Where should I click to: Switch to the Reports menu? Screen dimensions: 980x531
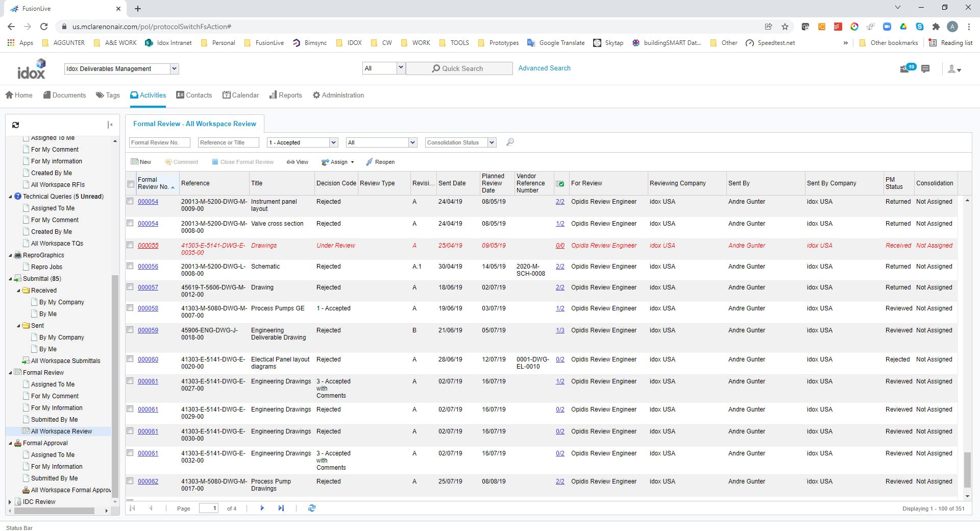coord(286,95)
